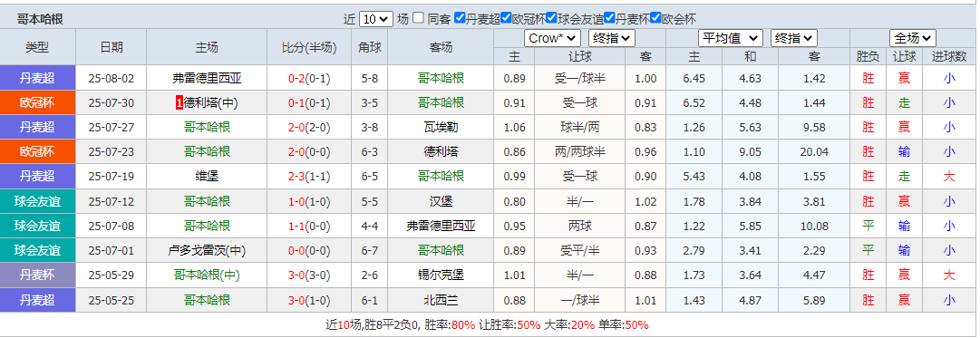
Task: Click the away odds value 10.08
Action: [814, 226]
